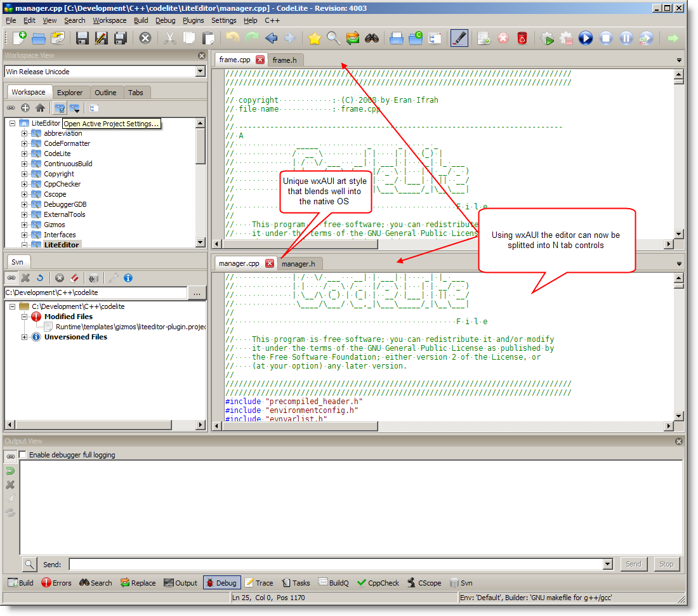This screenshot has height=616, width=698.
Task: Click the Send button
Action: pyautogui.click(x=633, y=565)
